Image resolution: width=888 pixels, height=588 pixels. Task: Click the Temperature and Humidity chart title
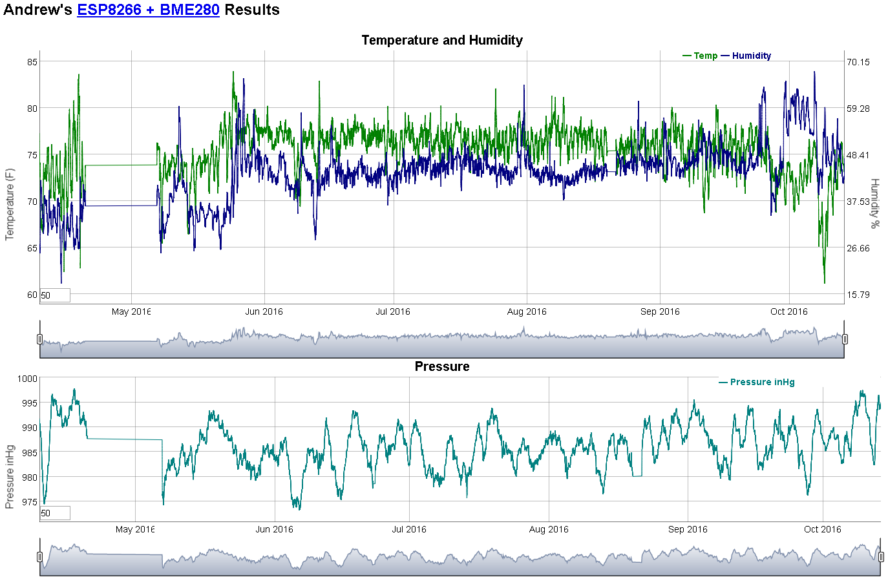(x=442, y=40)
